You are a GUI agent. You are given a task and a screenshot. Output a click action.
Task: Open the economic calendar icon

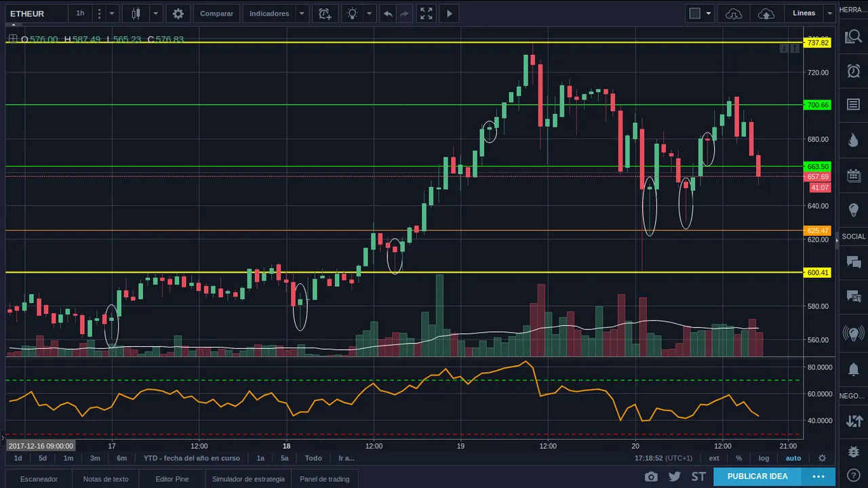point(854,175)
